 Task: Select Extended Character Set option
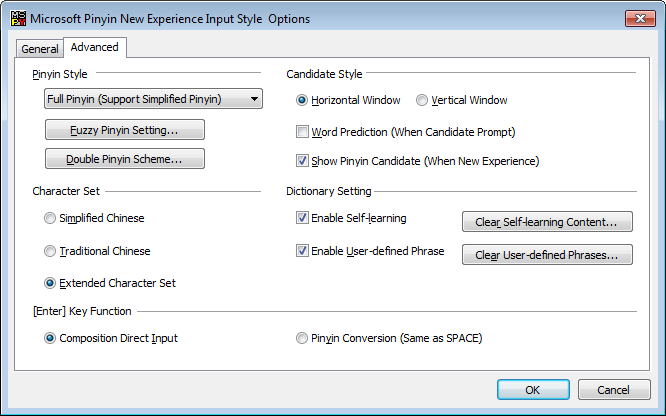pyautogui.click(x=51, y=283)
